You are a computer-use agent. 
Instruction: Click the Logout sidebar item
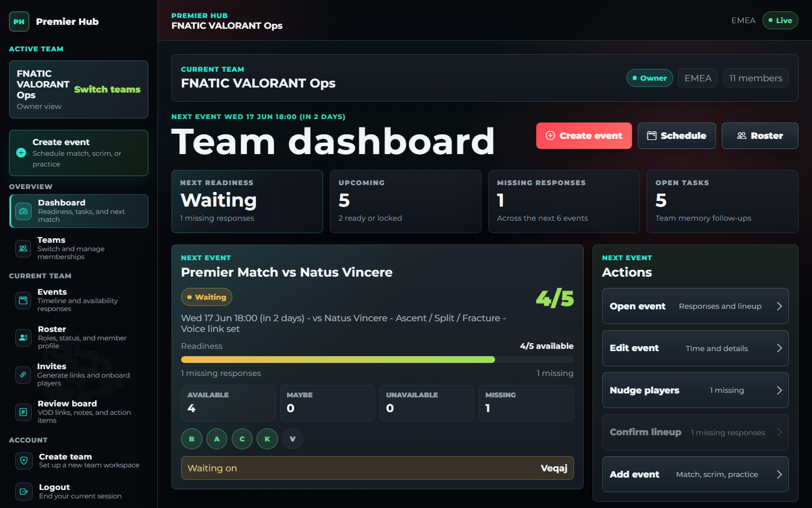(x=79, y=491)
